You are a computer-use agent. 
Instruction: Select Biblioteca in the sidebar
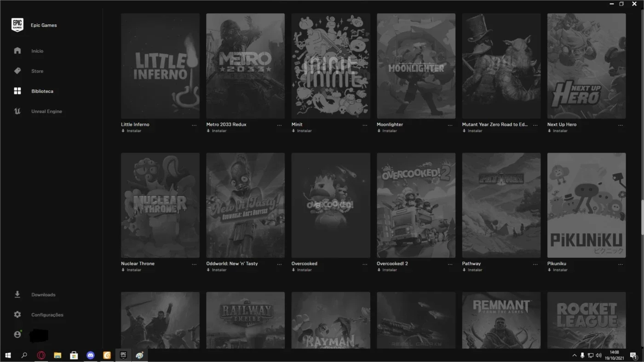[x=42, y=91]
